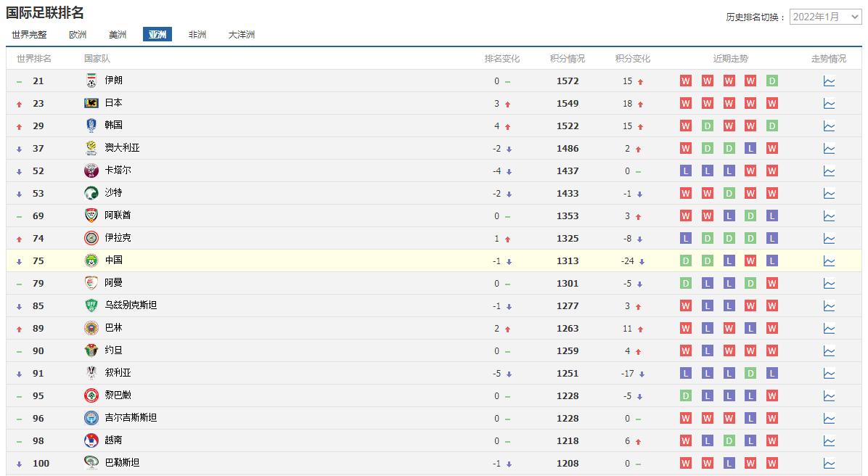The image size is (868, 476).
Task: Switch to the 欧洲 tab
Action: [x=78, y=34]
